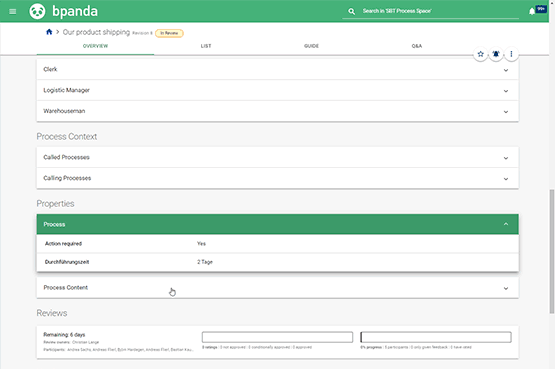
Task: Click the search magnifier icon
Action: (351, 11)
